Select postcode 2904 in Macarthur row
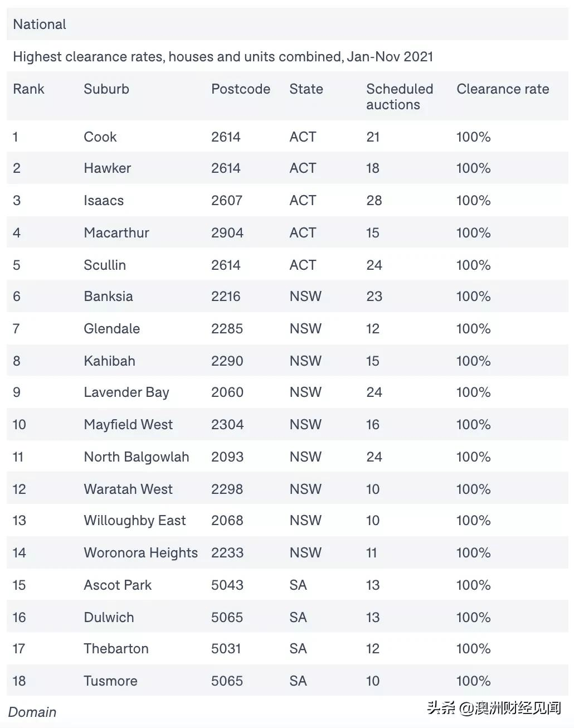Screen dimensions: 574x728 [x=227, y=233]
